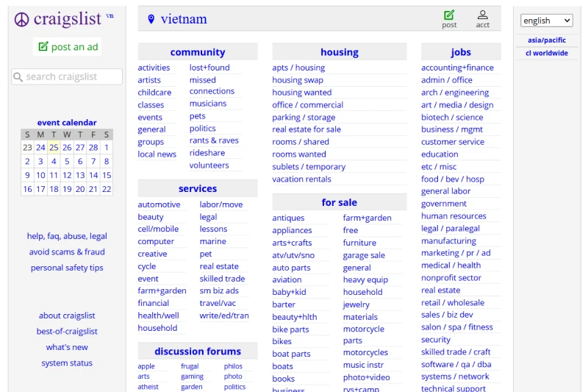
Task: Browse lost+found listings
Action: coord(209,68)
